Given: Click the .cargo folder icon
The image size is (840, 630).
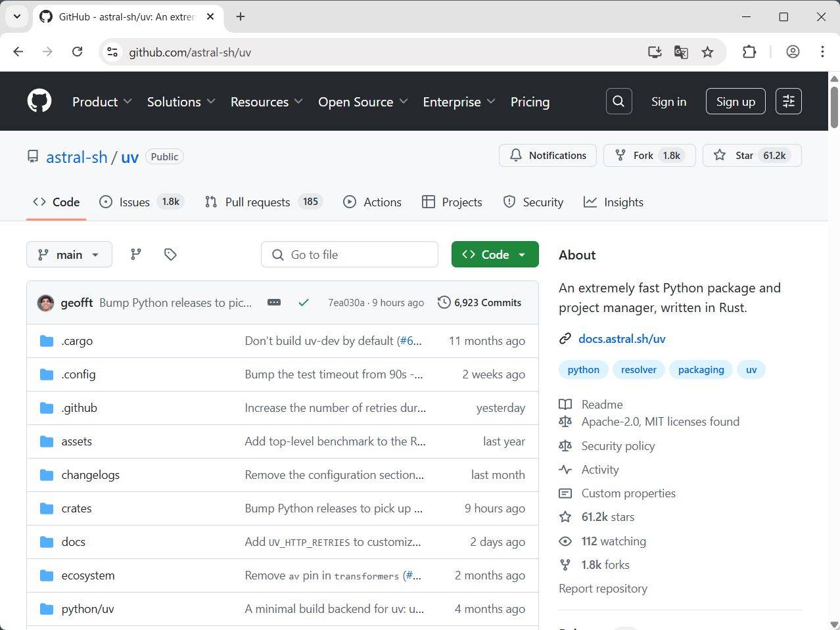Looking at the screenshot, I should coord(46,341).
